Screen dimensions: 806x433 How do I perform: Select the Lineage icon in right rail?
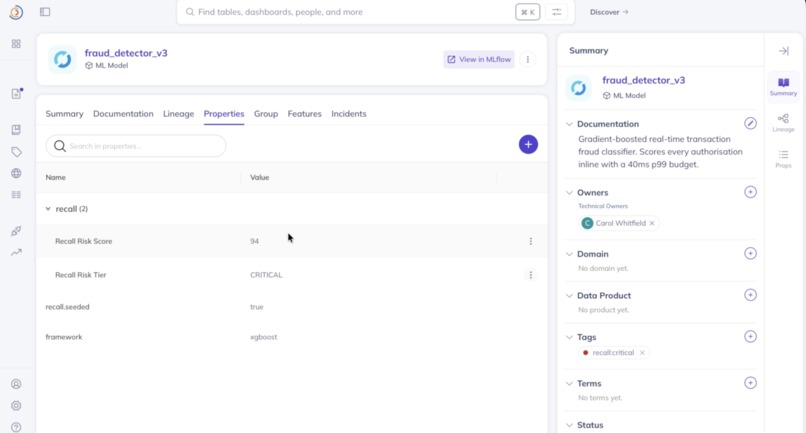coord(783,123)
